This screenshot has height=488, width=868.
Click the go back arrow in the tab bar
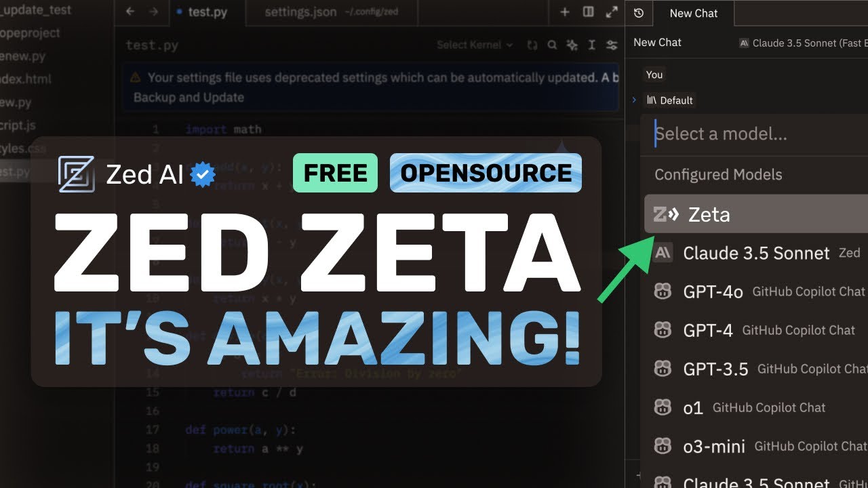pos(130,12)
